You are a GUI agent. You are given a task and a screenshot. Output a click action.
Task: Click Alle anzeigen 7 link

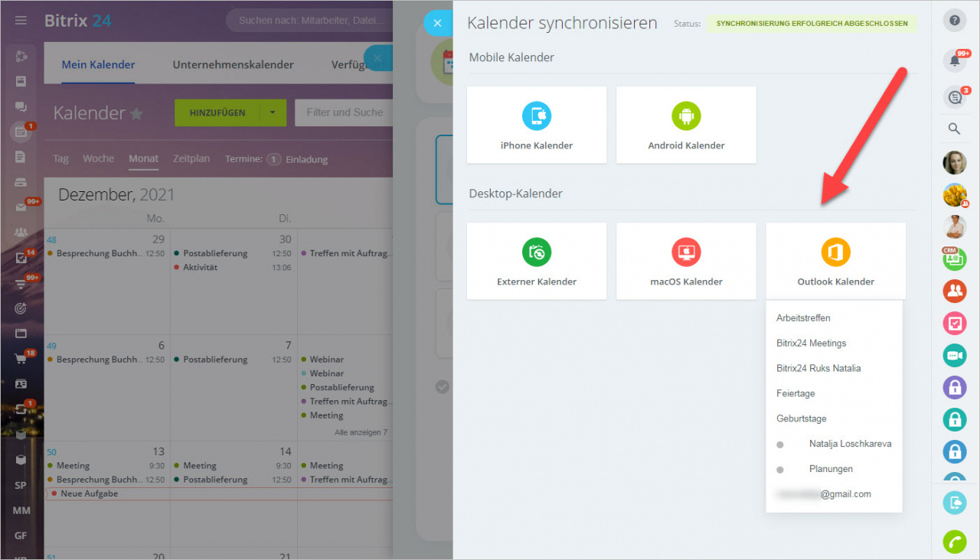361,432
